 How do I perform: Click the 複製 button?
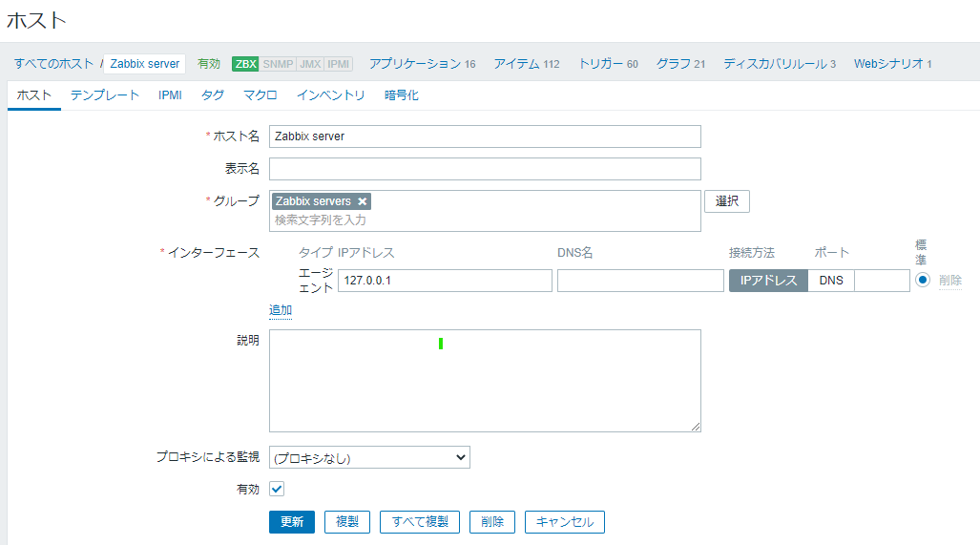pyautogui.click(x=347, y=522)
